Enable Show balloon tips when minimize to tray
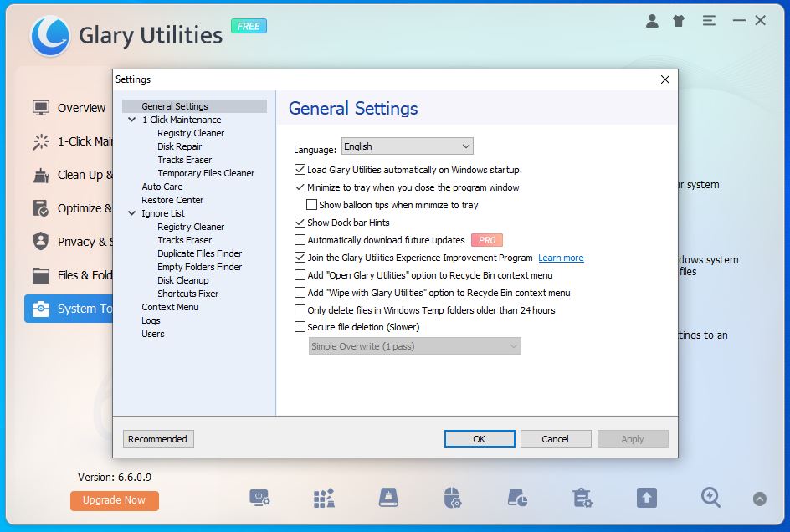Viewport: 790px width, 532px height. click(x=312, y=205)
